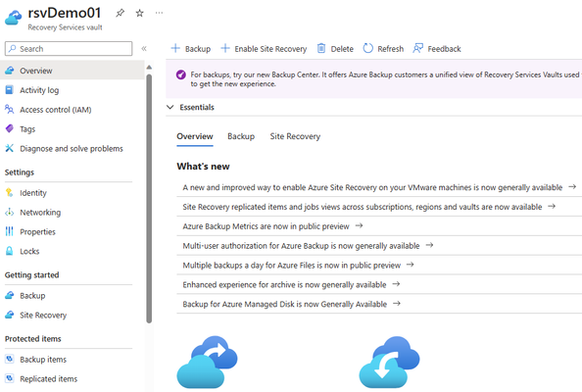Switch to the Site Recovery tab
This screenshot has height=392, width=582.
(x=295, y=136)
